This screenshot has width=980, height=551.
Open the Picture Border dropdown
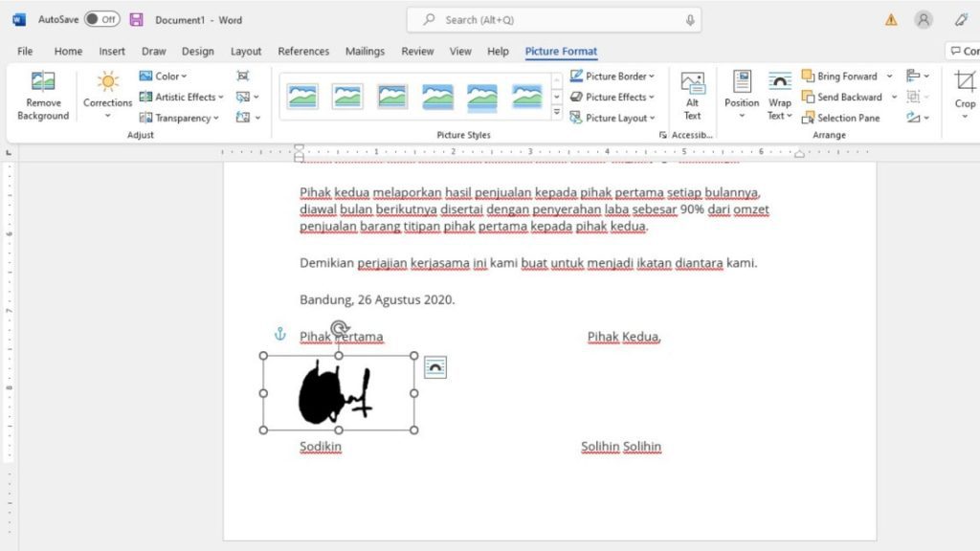(x=612, y=76)
